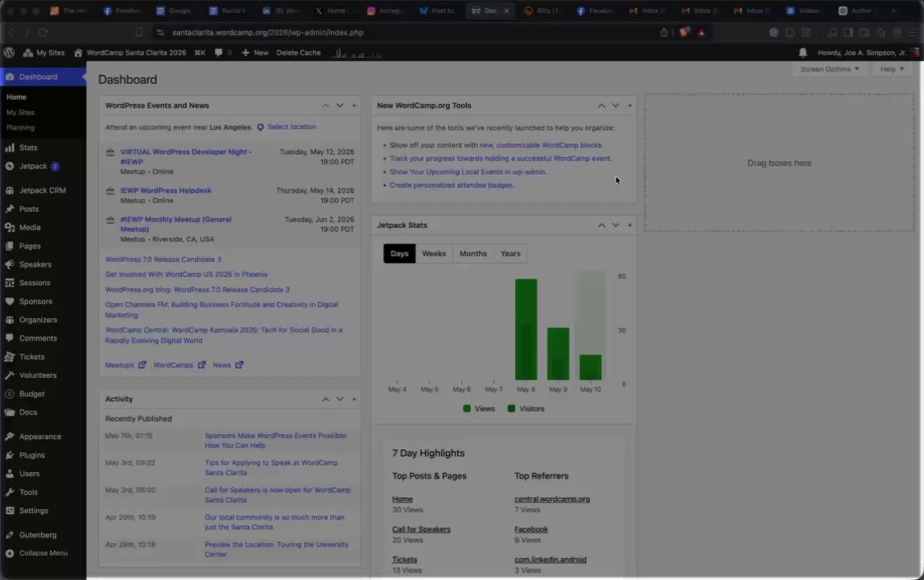The image size is (924, 580).
Task: Open the WordPress logo menu
Action: tap(9, 52)
